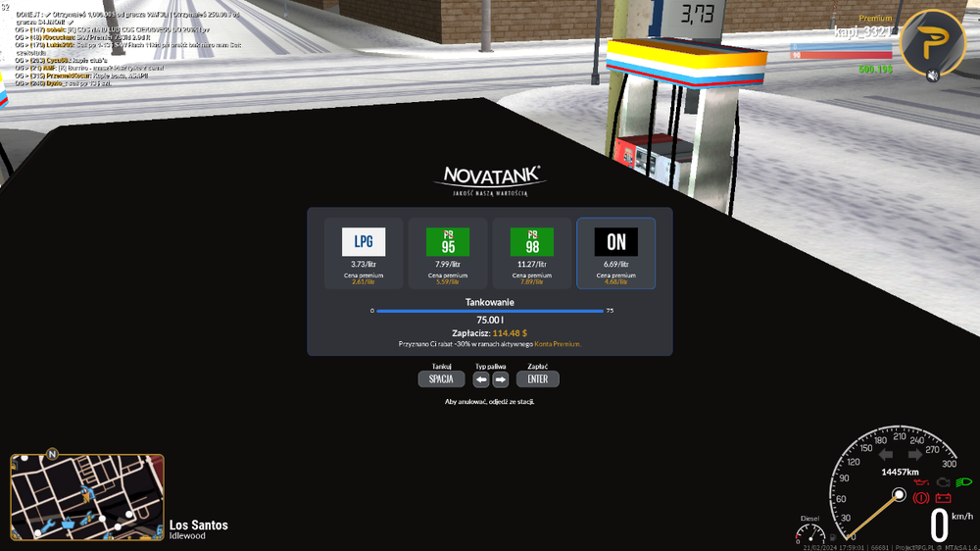The image size is (980, 551).
Task: Click the gas station blip on minimap
Action: click(88, 492)
